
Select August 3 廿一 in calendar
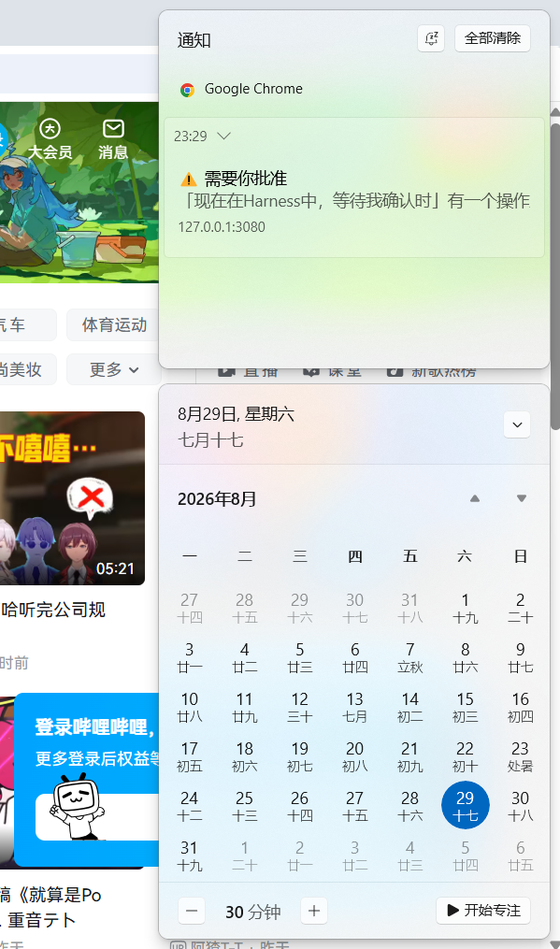(x=189, y=657)
